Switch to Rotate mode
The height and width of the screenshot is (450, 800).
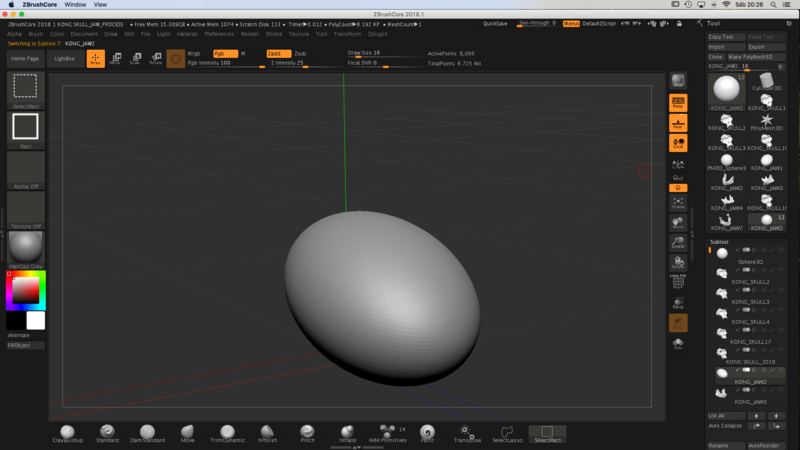(155, 59)
